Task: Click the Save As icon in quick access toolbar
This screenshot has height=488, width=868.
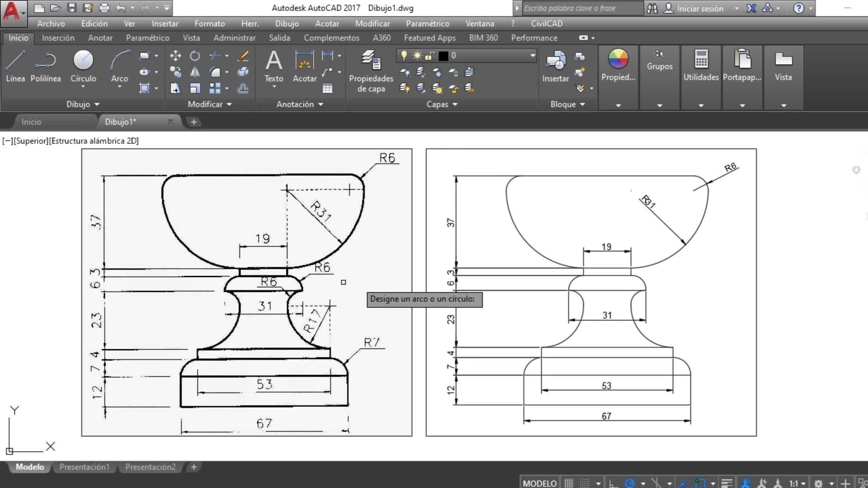Action: coord(88,8)
